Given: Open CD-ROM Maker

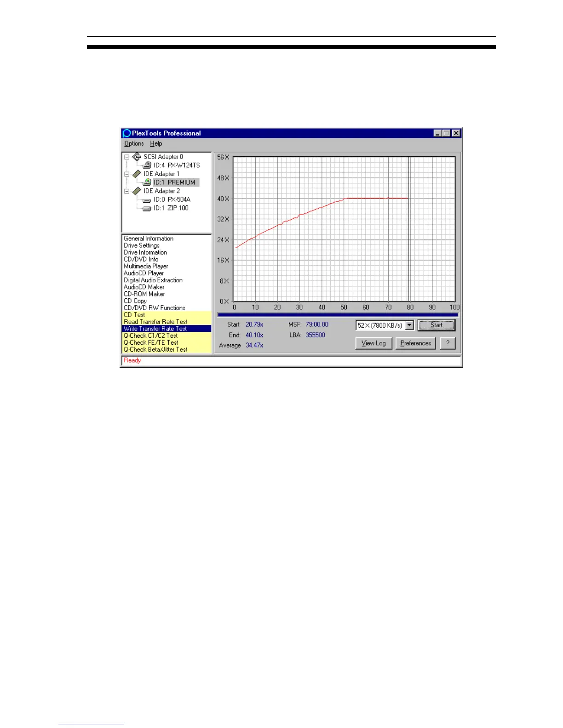Looking at the screenshot, I should click(144, 294).
